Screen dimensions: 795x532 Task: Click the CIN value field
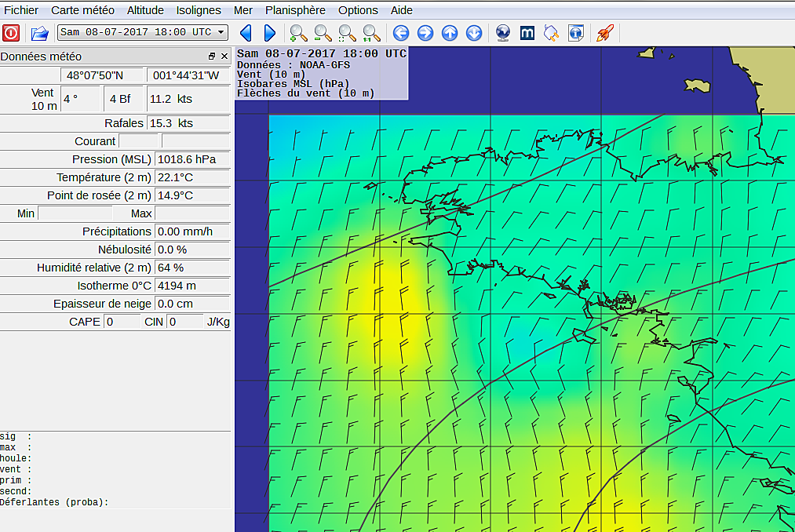[x=185, y=322]
